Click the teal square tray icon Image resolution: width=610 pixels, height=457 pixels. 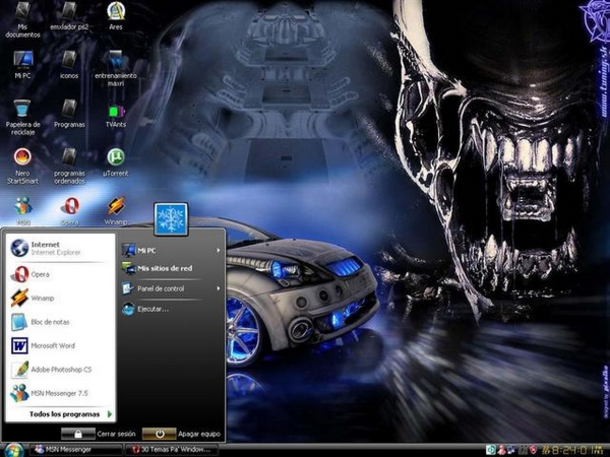pyautogui.click(x=491, y=450)
